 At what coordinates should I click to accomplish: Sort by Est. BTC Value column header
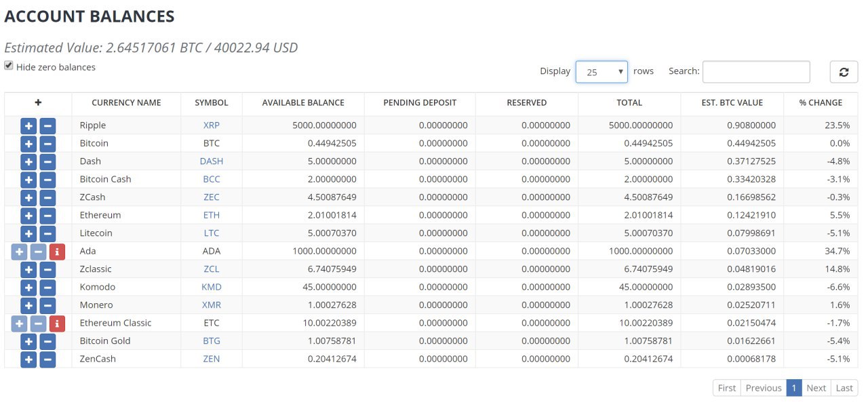[x=732, y=103]
